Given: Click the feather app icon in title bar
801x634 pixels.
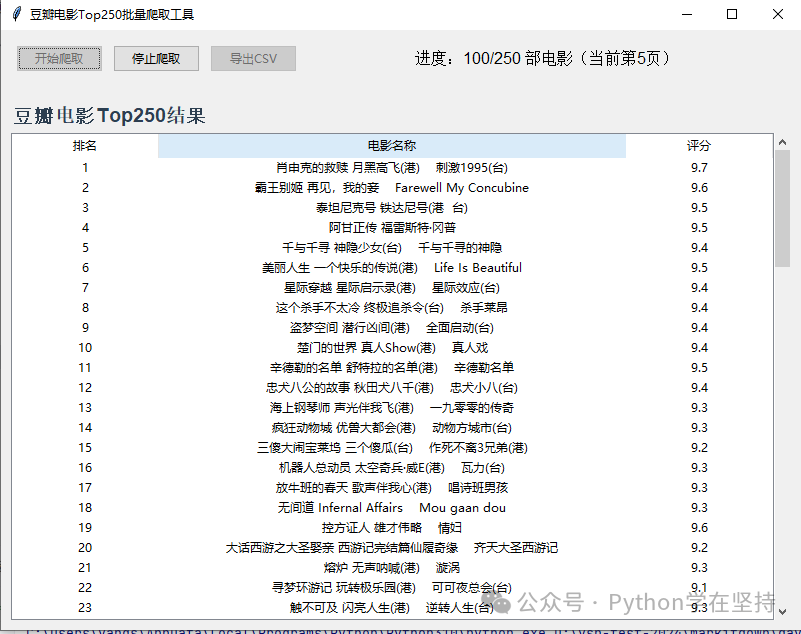Looking at the screenshot, I should 16,14.
